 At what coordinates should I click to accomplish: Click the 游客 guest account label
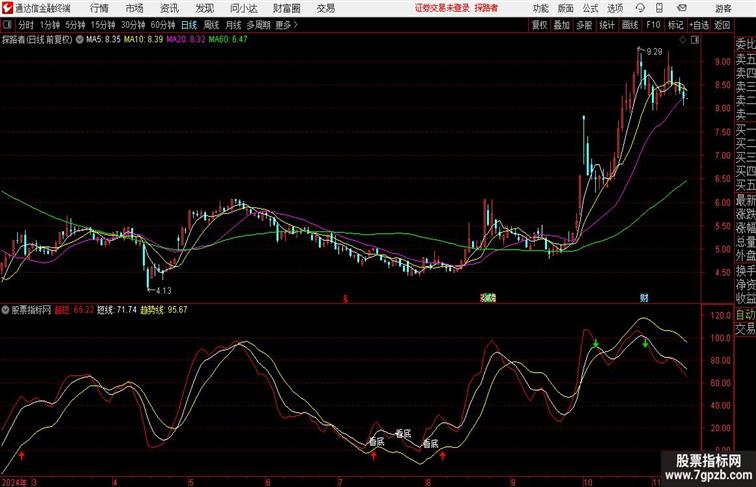click(x=723, y=9)
